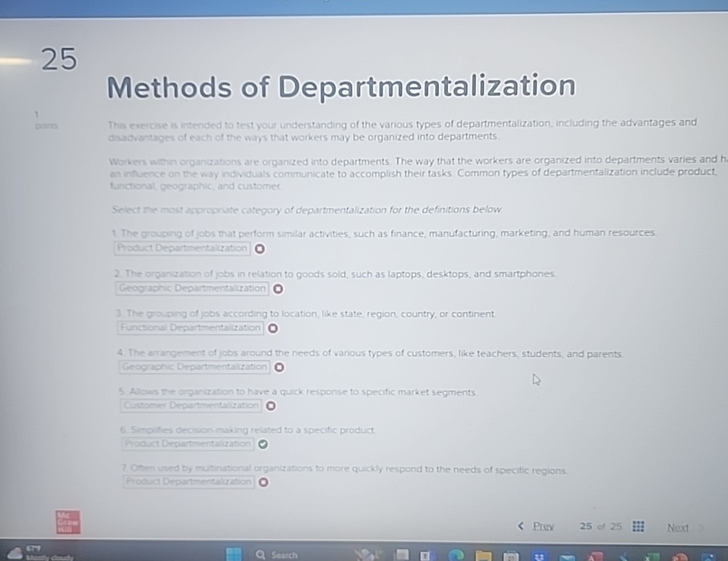Click the indicator icon beside question 3 answer

272,327
